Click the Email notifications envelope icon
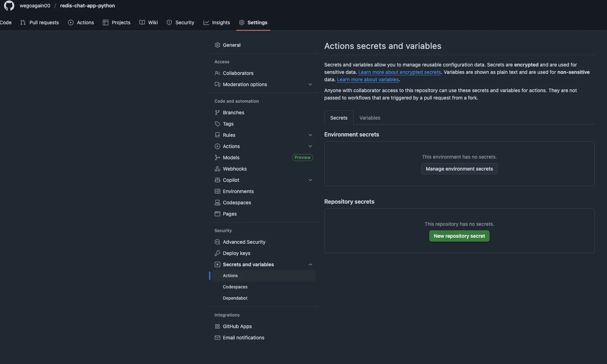 [217, 338]
